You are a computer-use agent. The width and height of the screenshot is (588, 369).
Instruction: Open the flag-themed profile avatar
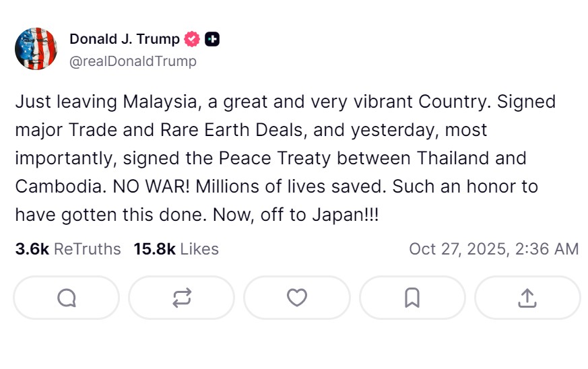pos(36,49)
